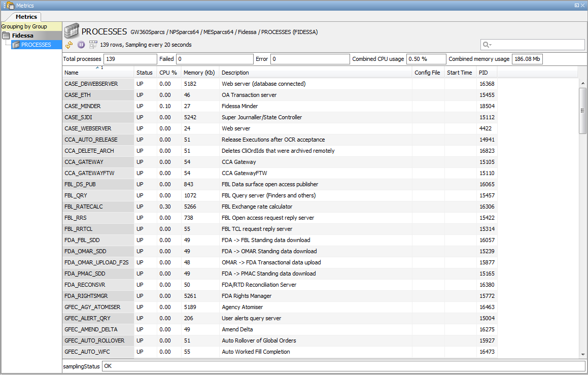Select the FDA_RECONSVR process name
Image resolution: width=588 pixels, height=375 pixels.
(x=85, y=285)
